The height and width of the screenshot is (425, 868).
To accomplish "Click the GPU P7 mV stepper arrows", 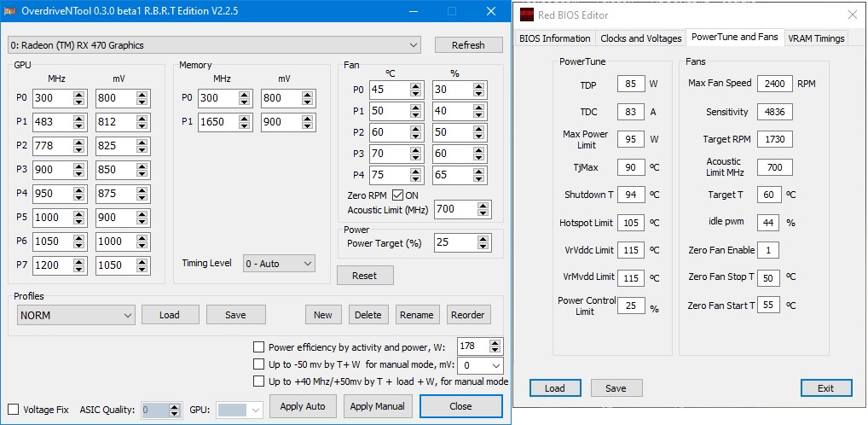I will 143,265.
